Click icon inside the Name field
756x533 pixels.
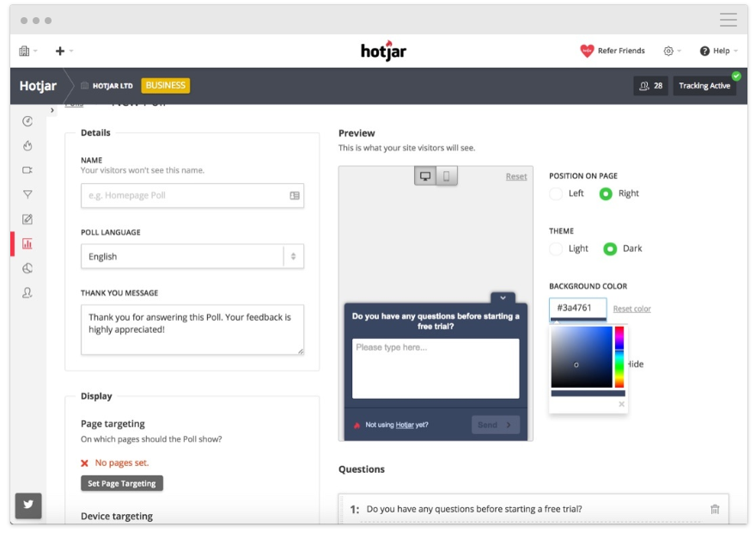[295, 195]
